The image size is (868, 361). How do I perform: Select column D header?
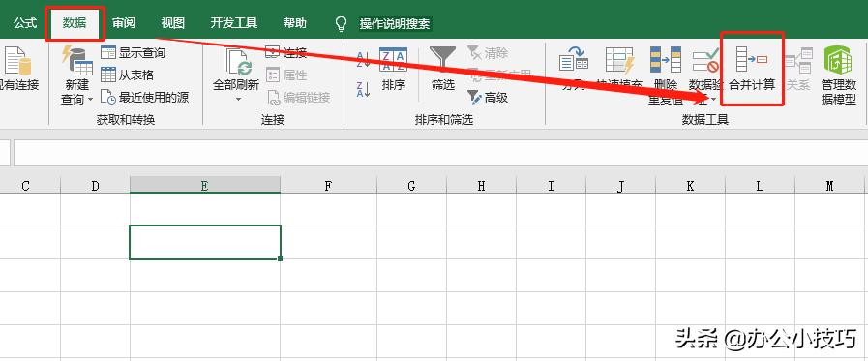(95, 186)
